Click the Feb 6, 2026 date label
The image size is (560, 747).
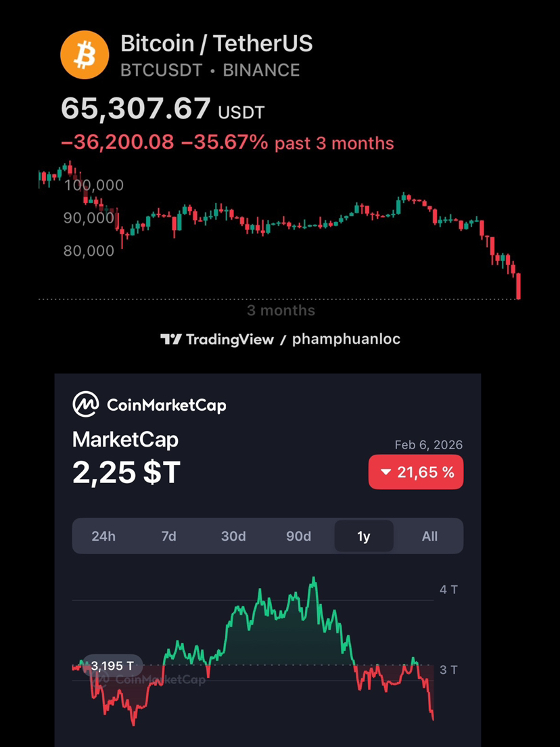(429, 445)
